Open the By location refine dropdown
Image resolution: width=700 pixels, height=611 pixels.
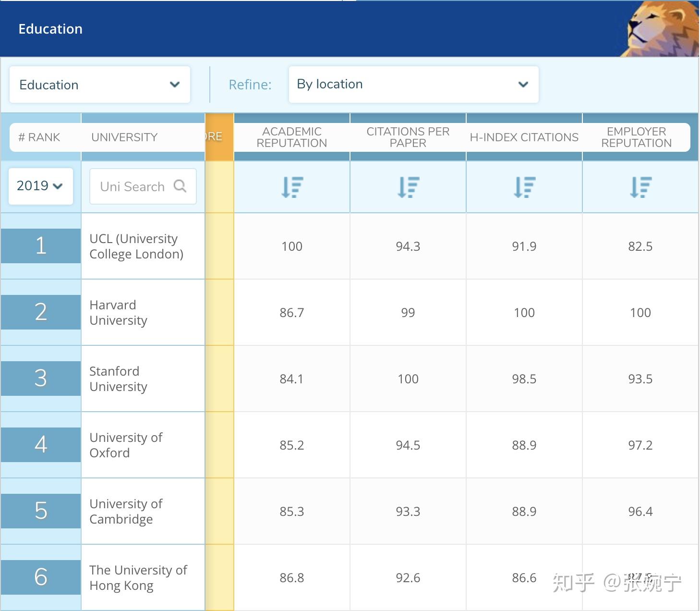(413, 85)
